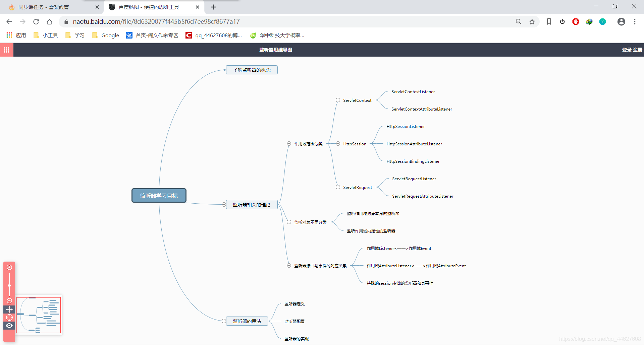Reload the page with the refresh icon
This screenshot has height=345, width=644.
[36, 22]
